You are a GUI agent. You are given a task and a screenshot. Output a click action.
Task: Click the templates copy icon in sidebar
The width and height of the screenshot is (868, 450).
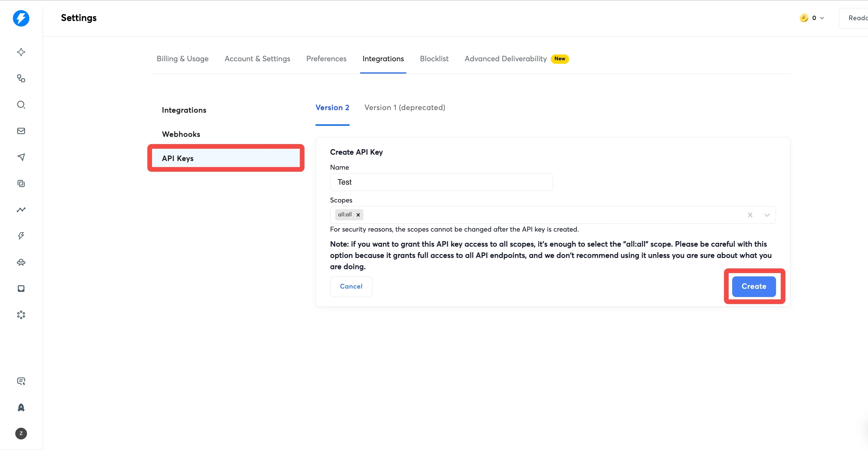tap(21, 183)
